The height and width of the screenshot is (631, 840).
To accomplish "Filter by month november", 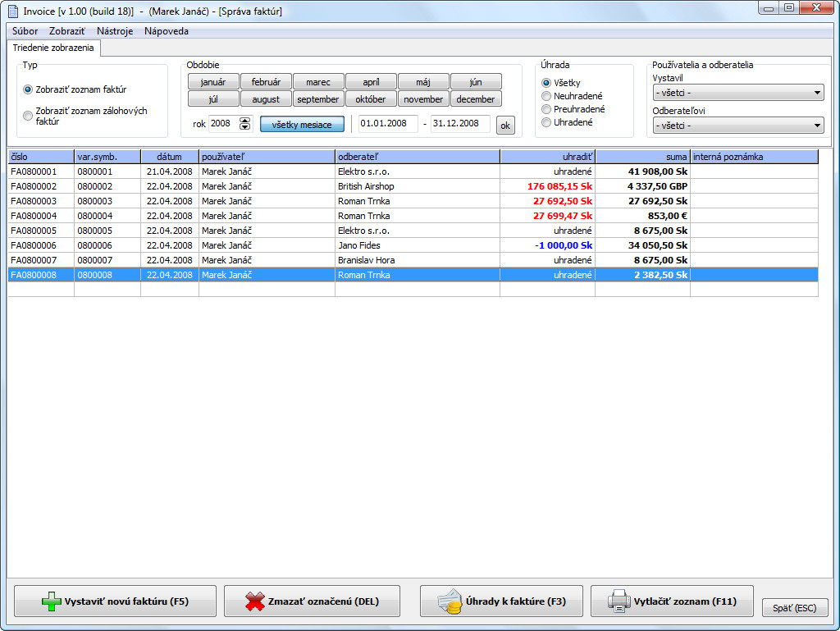I will pyautogui.click(x=423, y=99).
